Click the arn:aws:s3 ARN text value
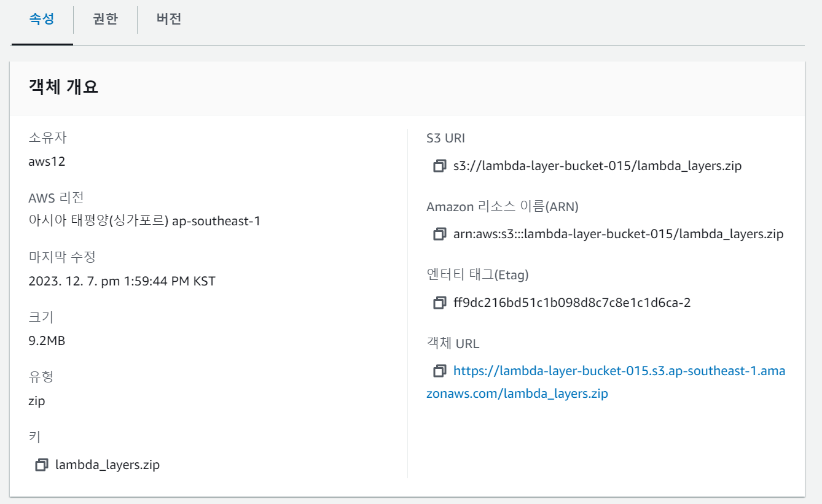This screenshot has width=822, height=504. coord(618,234)
